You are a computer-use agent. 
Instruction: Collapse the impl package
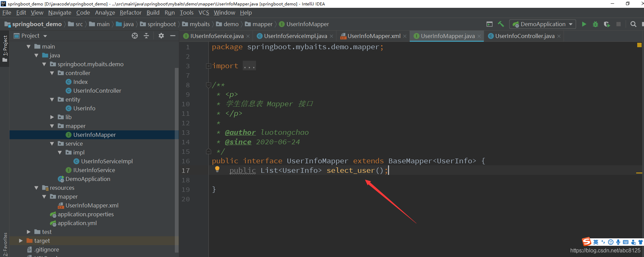click(60, 152)
